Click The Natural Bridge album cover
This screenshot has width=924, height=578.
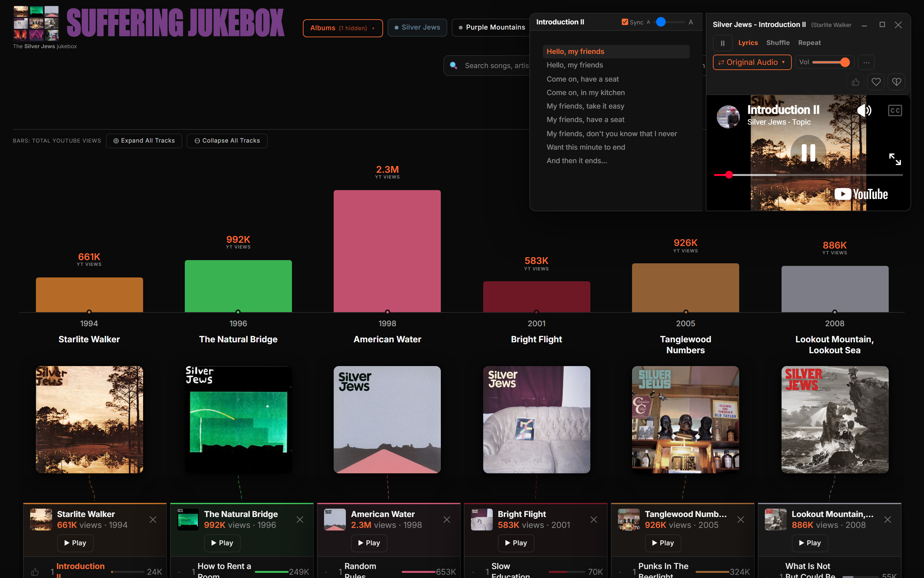238,420
